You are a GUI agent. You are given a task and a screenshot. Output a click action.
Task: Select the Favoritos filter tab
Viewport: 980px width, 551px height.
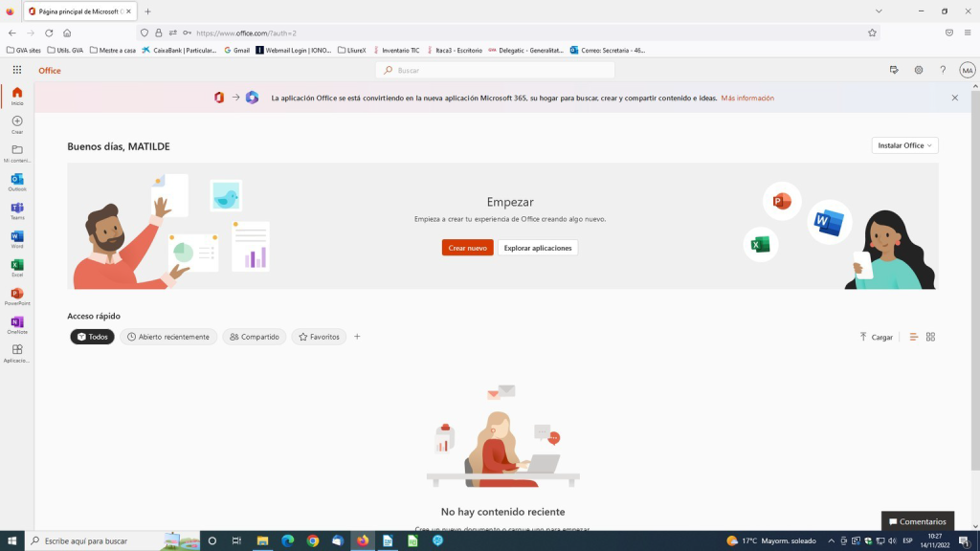pyautogui.click(x=319, y=337)
